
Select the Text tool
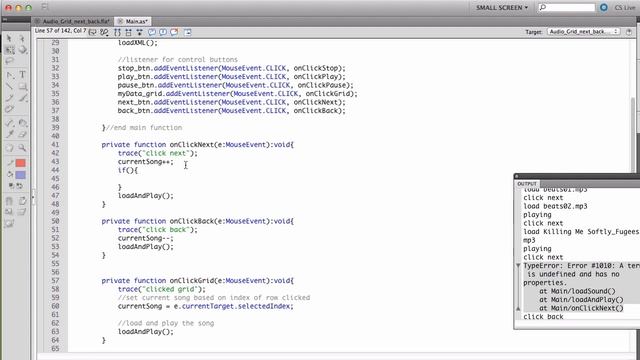tap(22, 75)
